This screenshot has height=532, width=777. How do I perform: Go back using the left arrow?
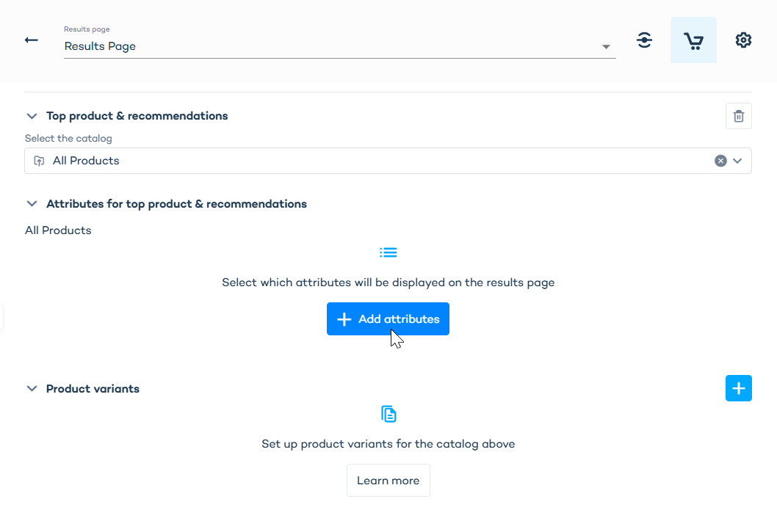coord(31,40)
